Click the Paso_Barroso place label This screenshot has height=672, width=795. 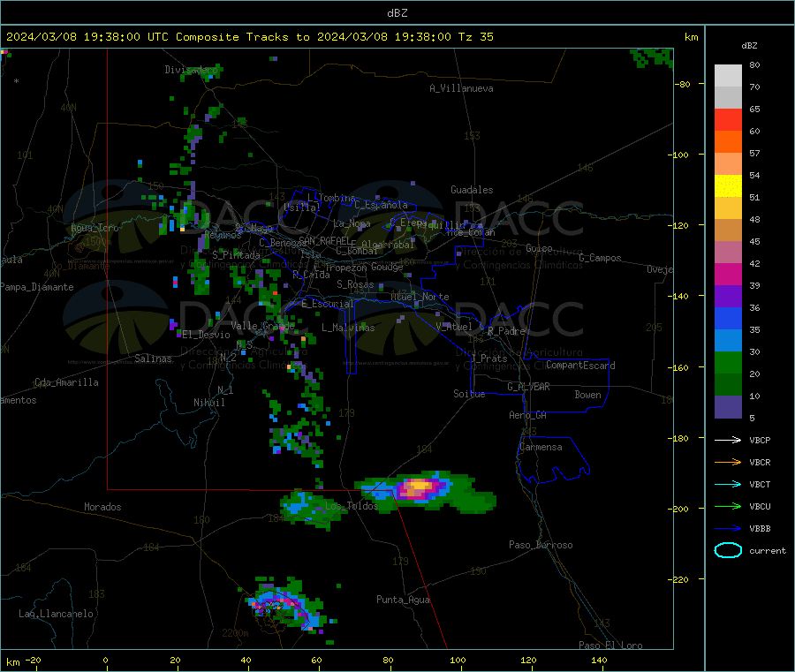pyautogui.click(x=541, y=545)
